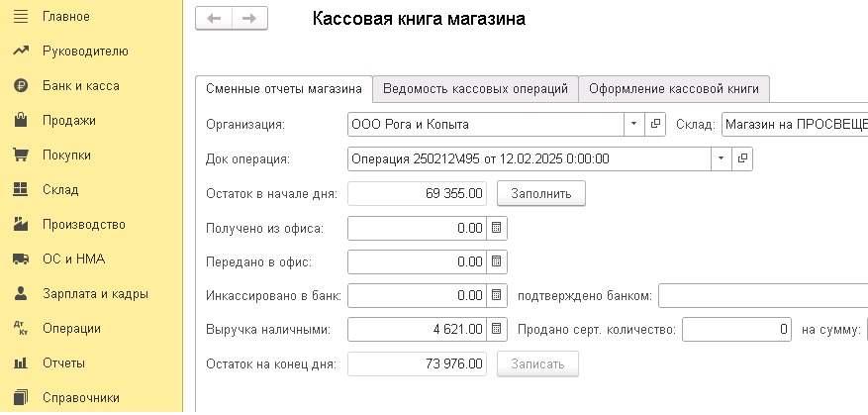Open calculator for Получено из офиса field

click(497, 228)
